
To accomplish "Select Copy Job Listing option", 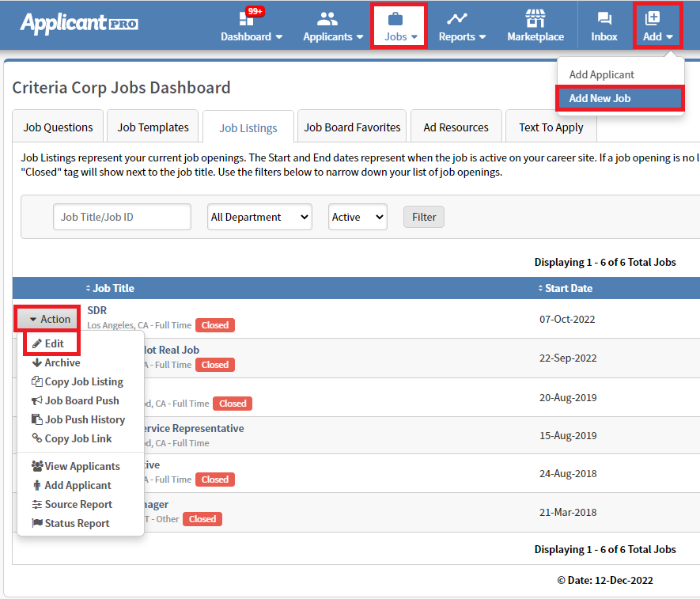I will click(x=83, y=381).
